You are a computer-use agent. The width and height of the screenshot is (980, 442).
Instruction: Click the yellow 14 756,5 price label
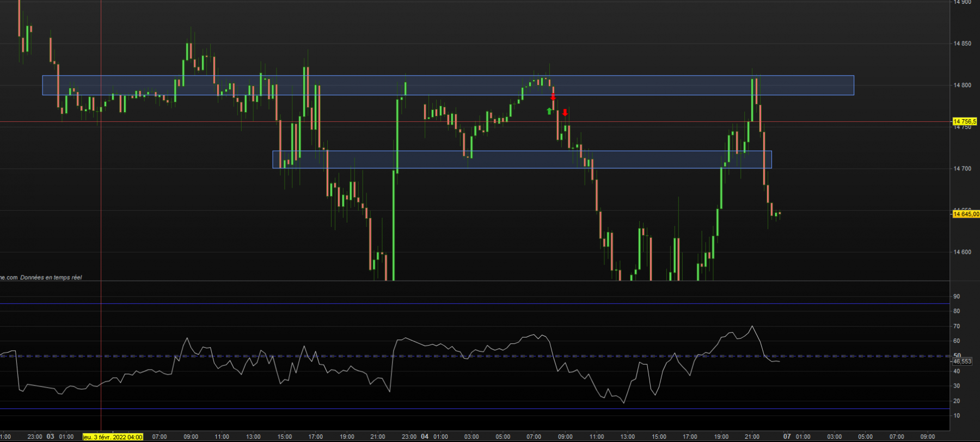click(965, 121)
